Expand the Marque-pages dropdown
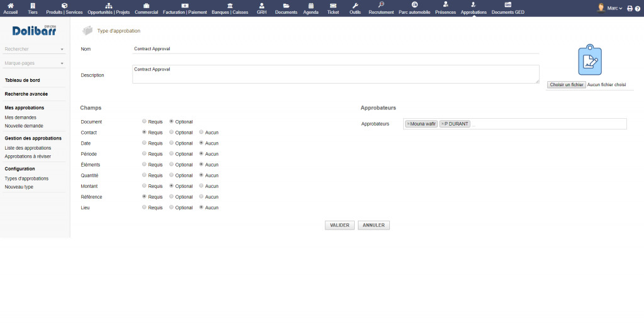The image size is (644, 325). (62, 63)
